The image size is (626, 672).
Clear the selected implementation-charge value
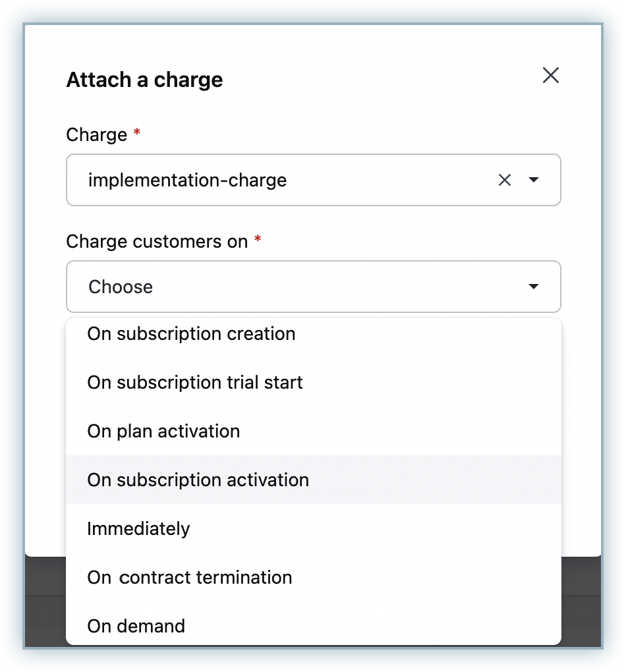505,180
